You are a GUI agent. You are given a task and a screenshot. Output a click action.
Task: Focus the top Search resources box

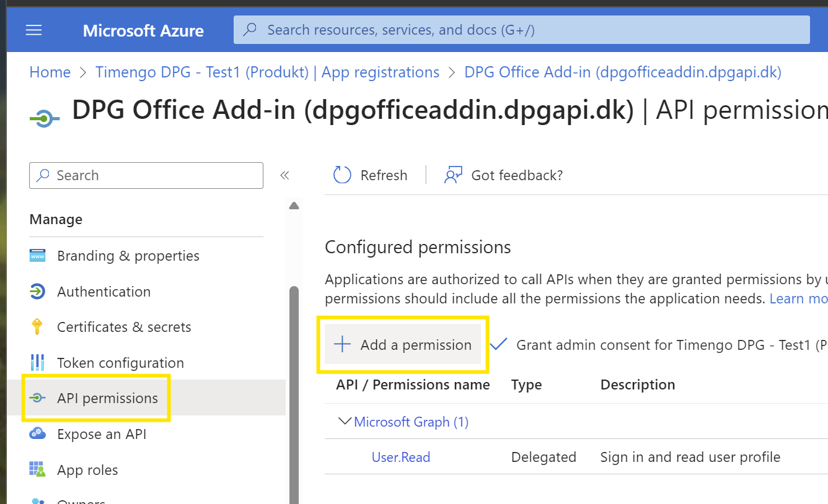pyautogui.click(x=521, y=30)
